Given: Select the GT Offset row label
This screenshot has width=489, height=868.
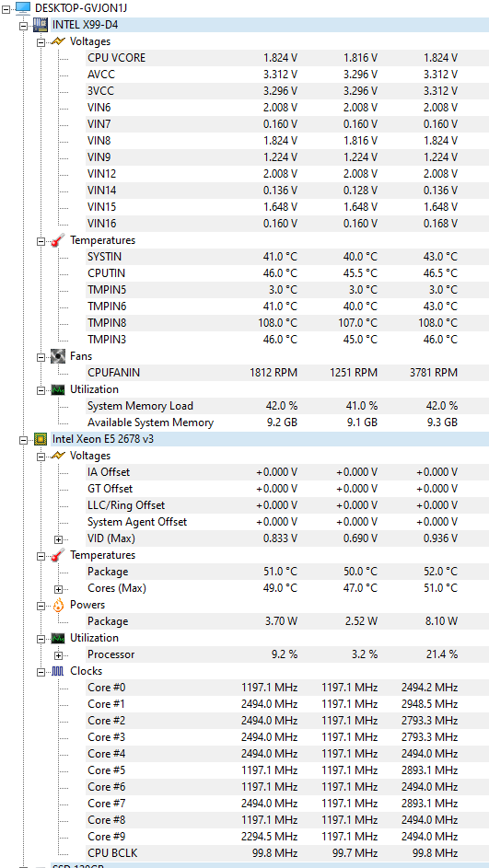Looking at the screenshot, I should pos(110,490).
